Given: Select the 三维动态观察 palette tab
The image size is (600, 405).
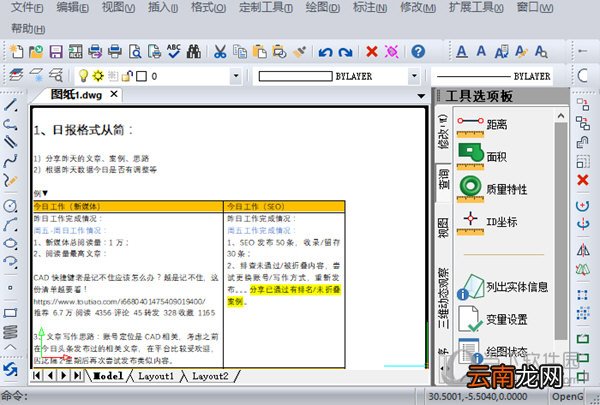Looking at the screenshot, I should pos(443,298).
